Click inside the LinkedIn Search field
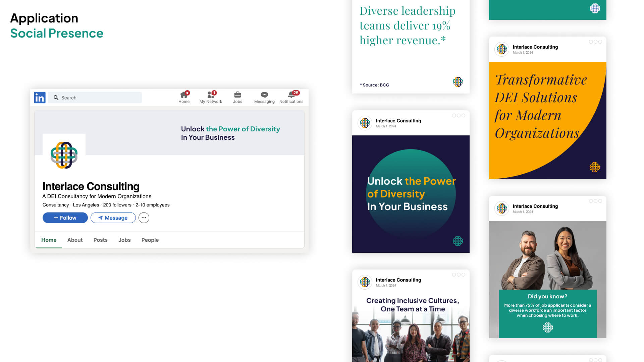 coord(95,98)
